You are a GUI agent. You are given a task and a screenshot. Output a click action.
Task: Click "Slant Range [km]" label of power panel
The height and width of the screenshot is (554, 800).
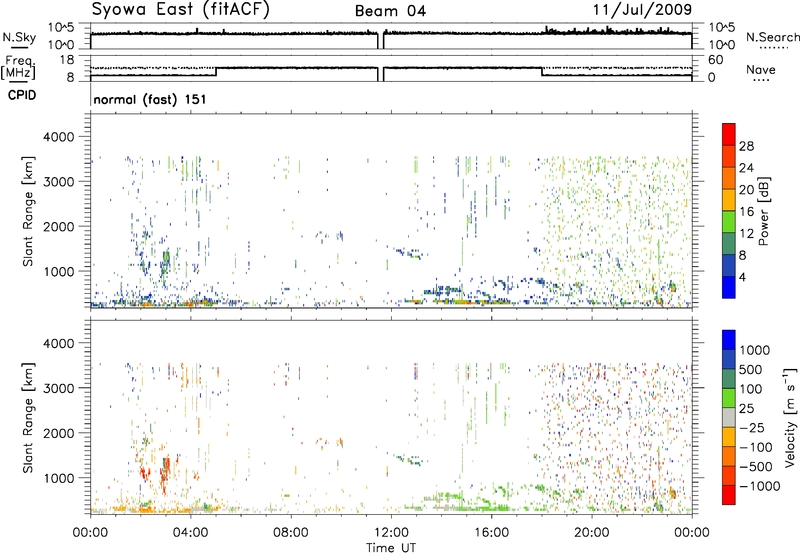tap(28, 211)
